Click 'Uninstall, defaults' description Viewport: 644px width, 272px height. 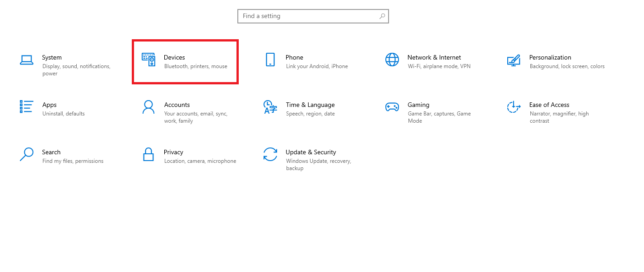[64, 114]
